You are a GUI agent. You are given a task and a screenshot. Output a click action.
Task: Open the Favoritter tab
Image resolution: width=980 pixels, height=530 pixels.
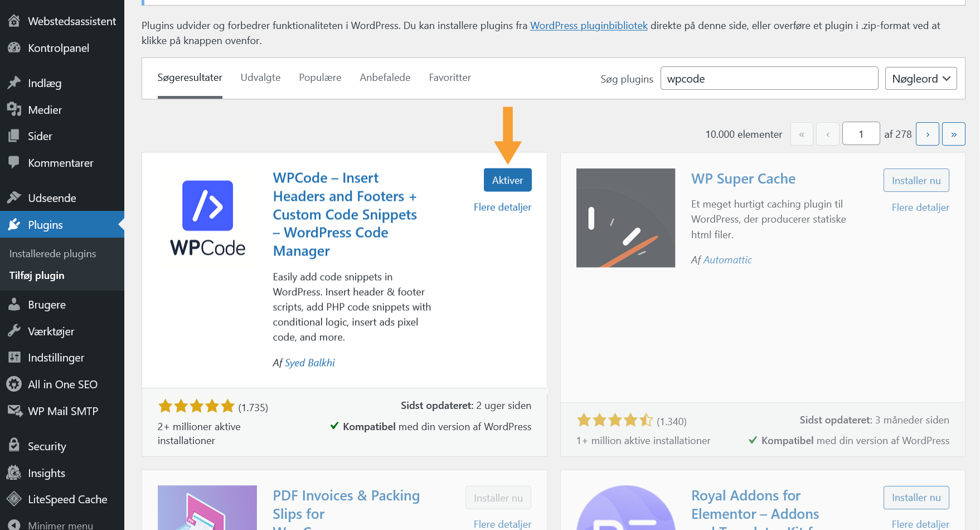(449, 78)
